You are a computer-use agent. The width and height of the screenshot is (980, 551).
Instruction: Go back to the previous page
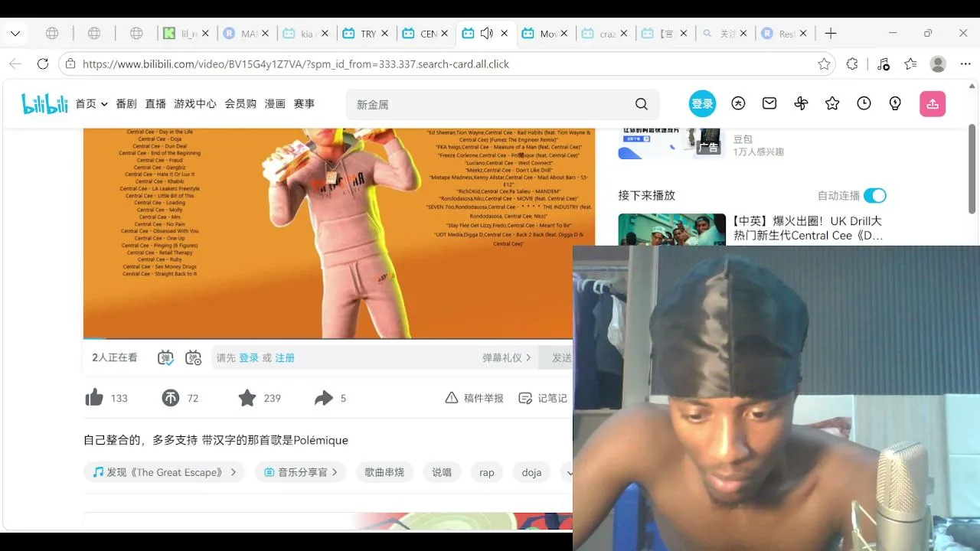(15, 64)
